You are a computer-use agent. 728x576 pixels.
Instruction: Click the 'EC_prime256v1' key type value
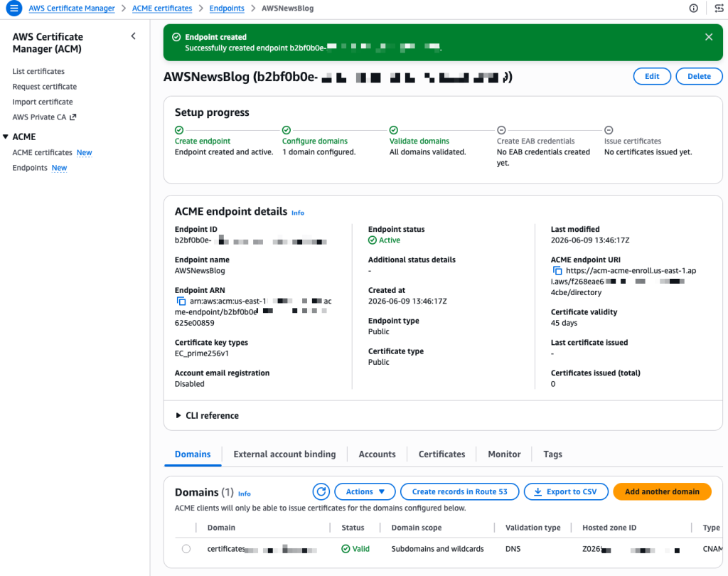201,353
